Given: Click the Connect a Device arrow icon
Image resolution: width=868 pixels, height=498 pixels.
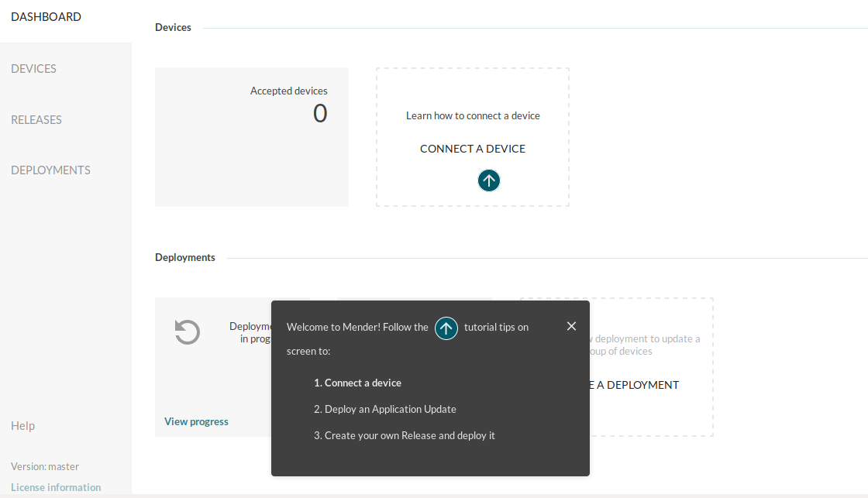Looking at the screenshot, I should pyautogui.click(x=489, y=180).
